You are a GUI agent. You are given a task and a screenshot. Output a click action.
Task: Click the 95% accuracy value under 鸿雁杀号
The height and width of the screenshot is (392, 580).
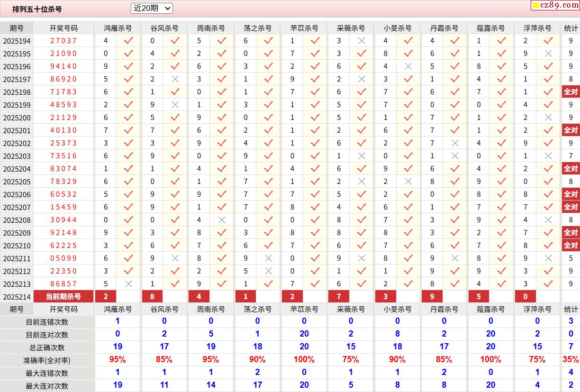coord(118,360)
